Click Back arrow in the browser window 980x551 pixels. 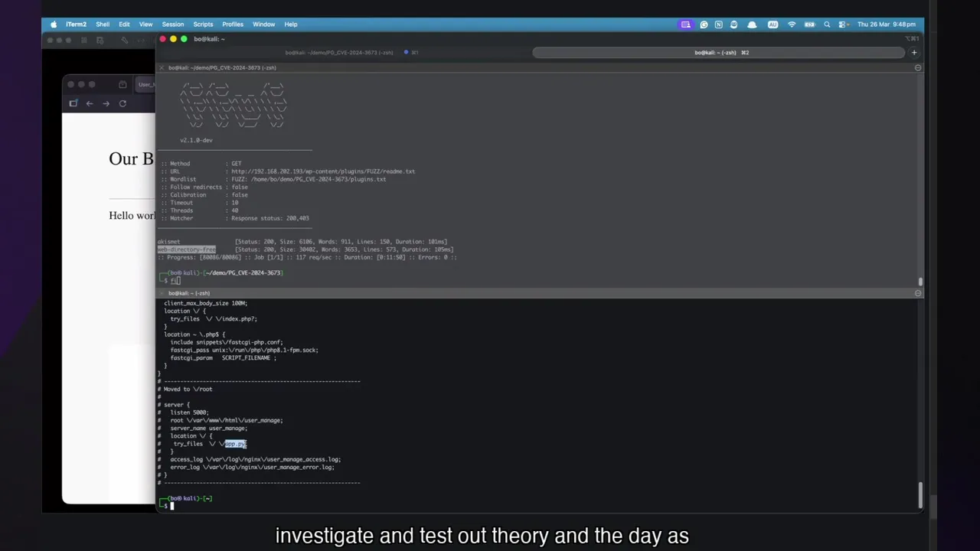click(90, 103)
